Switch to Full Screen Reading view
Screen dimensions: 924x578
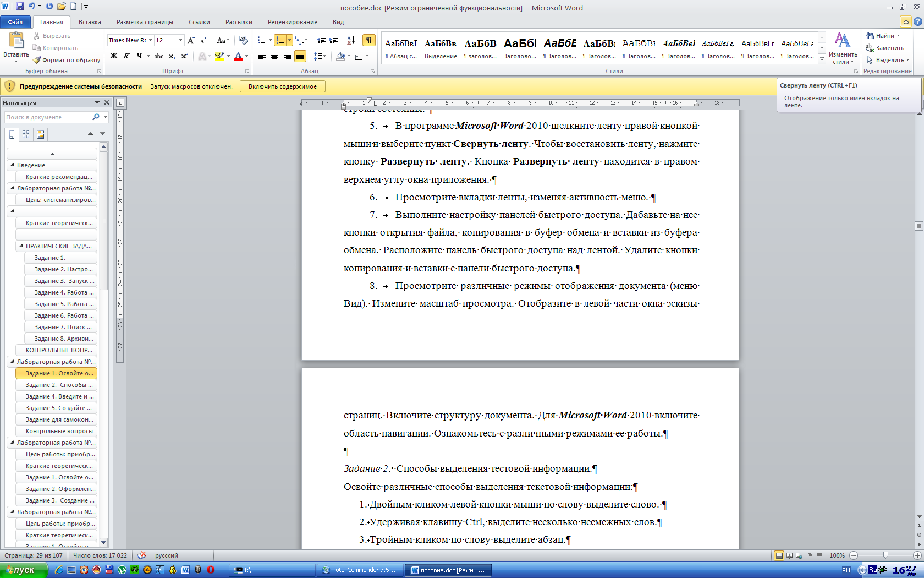click(x=789, y=555)
